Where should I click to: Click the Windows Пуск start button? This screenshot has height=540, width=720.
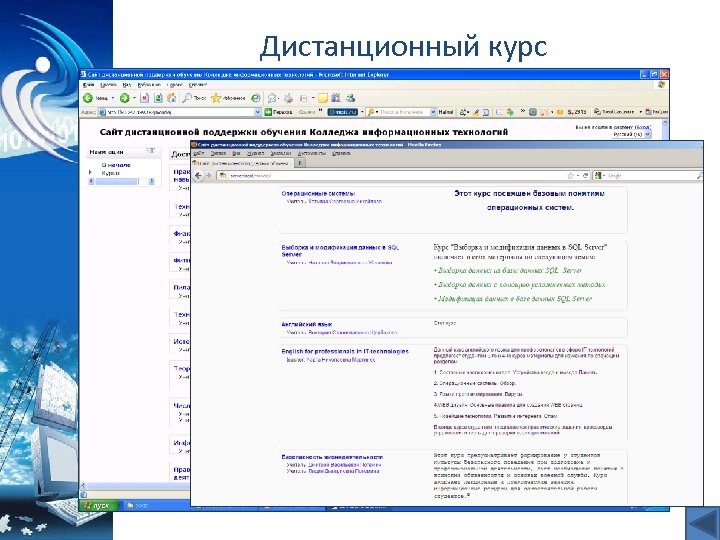pos(99,506)
